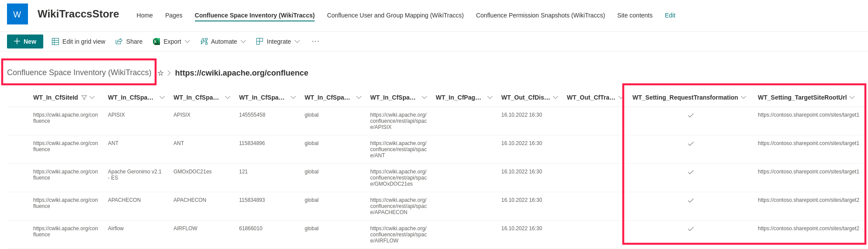The height and width of the screenshot is (249, 868).
Task: Click REST API URL cell ending in APACHECON
Action: pyautogui.click(x=399, y=206)
